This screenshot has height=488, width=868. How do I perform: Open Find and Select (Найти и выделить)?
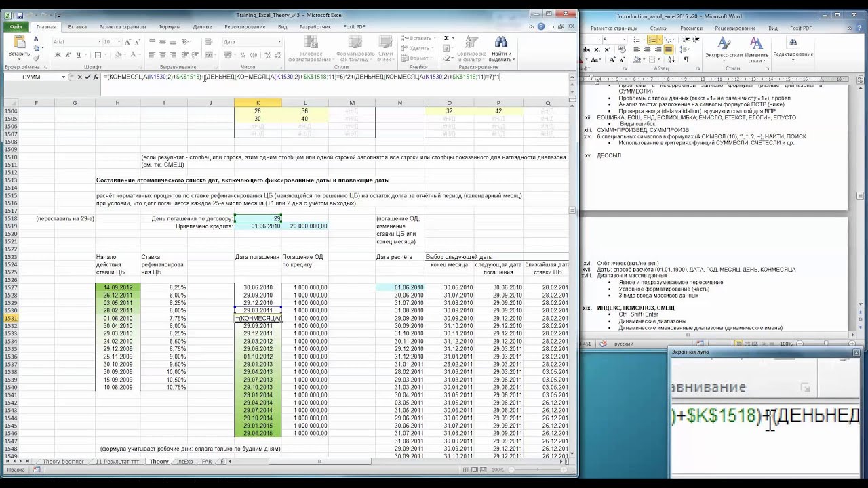click(502, 48)
